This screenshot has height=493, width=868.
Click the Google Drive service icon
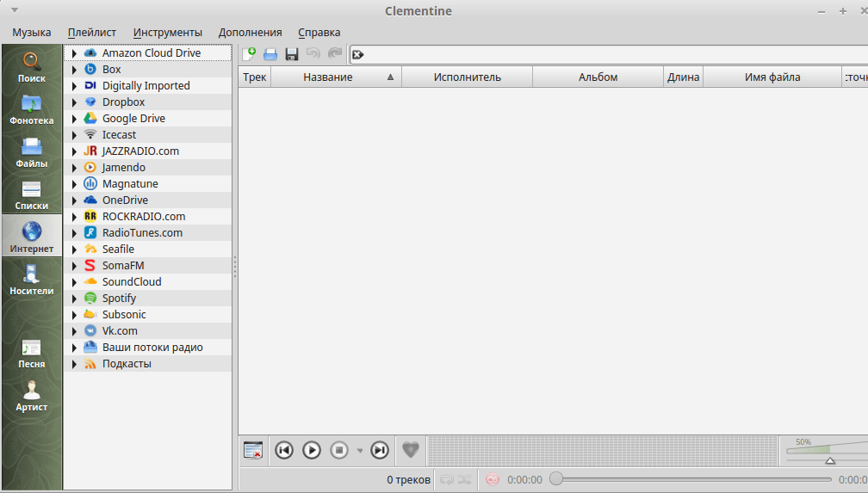click(x=90, y=119)
